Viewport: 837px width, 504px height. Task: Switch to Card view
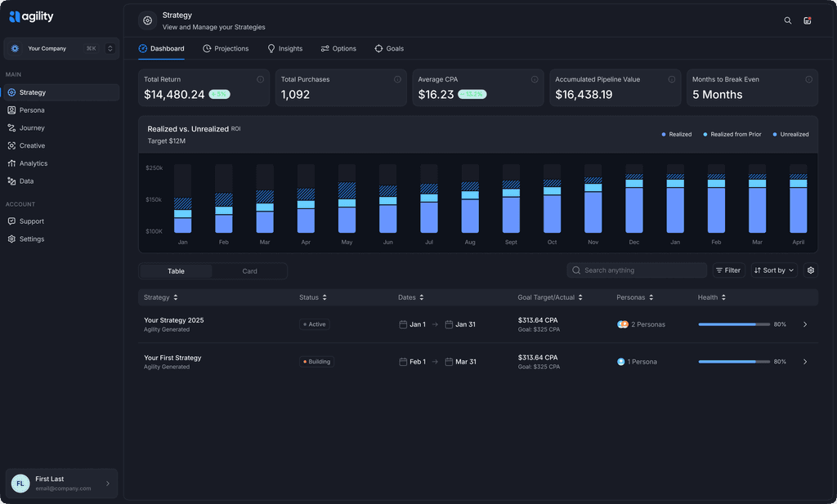click(x=249, y=271)
